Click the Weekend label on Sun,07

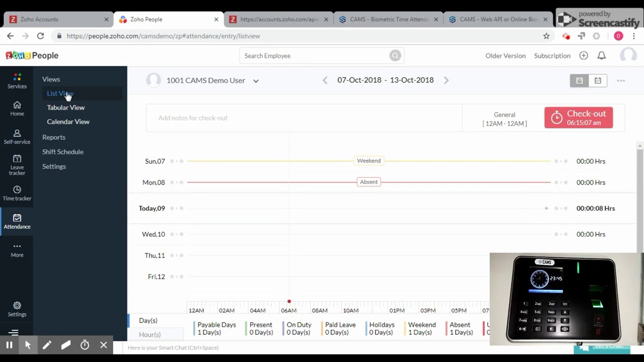click(369, 161)
